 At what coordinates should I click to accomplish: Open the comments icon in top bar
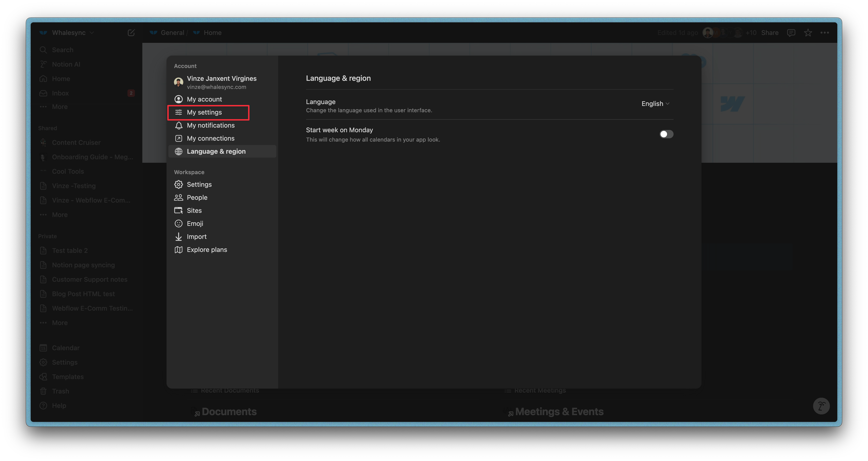point(791,33)
